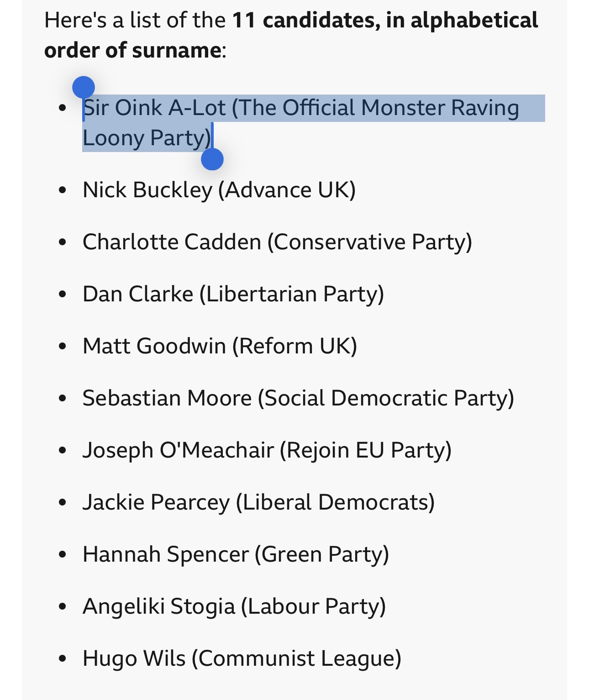Tap the '(Social Democratic Party)' text
Image resolution: width=589 pixels, height=700 pixels.
386,398
